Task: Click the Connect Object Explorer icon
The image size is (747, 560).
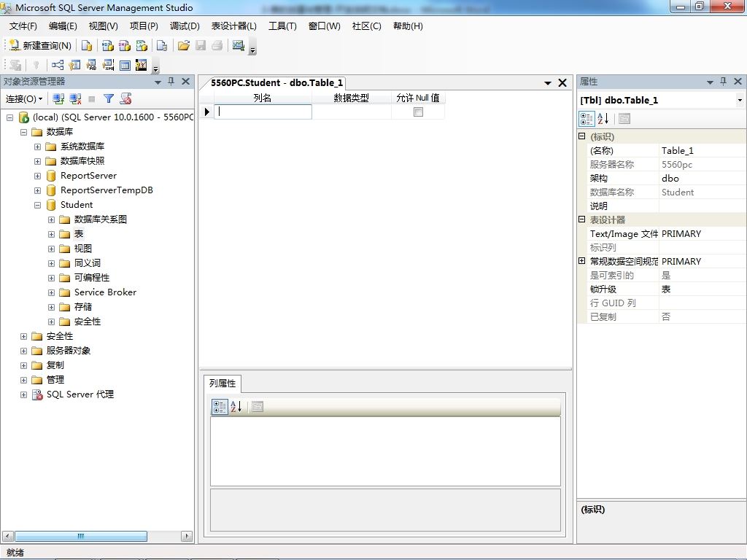Action: click(58, 99)
